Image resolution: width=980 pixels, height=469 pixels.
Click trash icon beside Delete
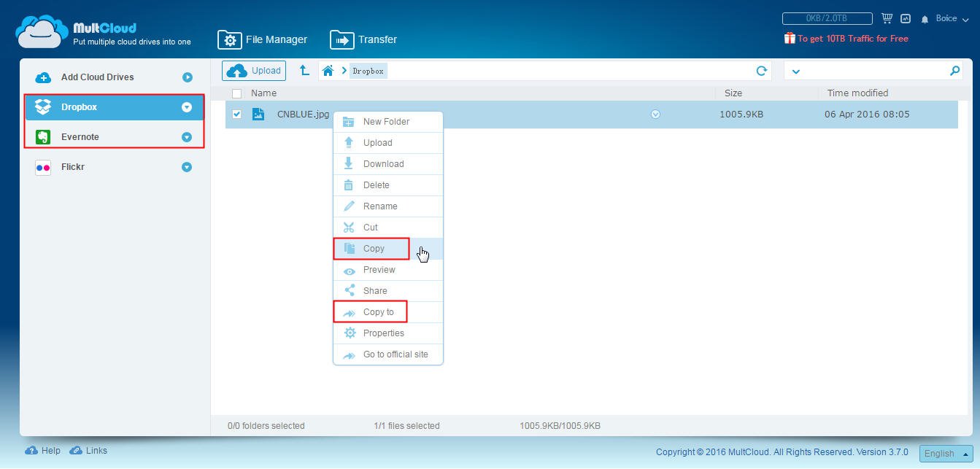pyautogui.click(x=349, y=185)
